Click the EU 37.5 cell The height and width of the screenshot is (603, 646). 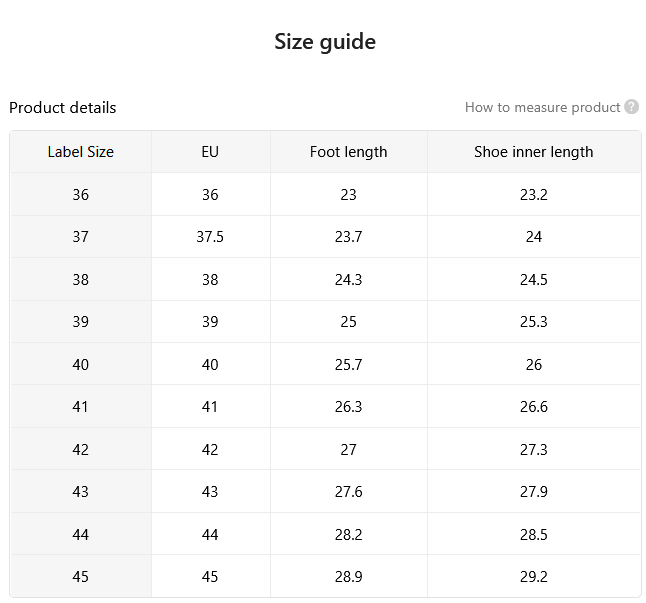[x=211, y=237]
